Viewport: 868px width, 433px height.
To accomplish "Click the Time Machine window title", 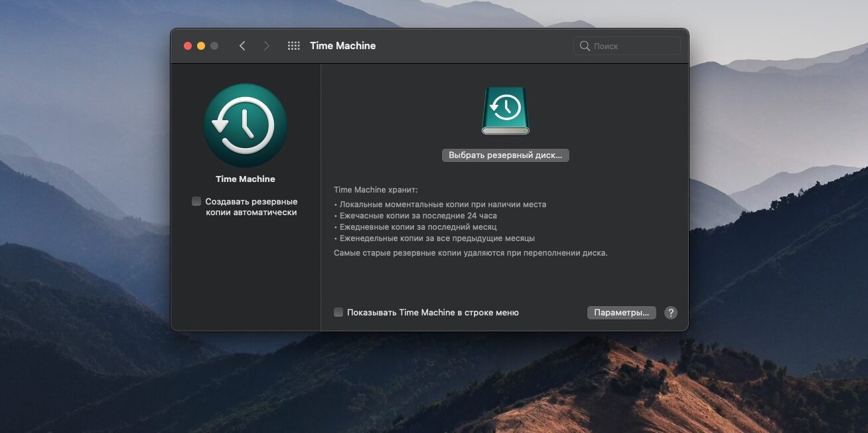I will tap(342, 46).
